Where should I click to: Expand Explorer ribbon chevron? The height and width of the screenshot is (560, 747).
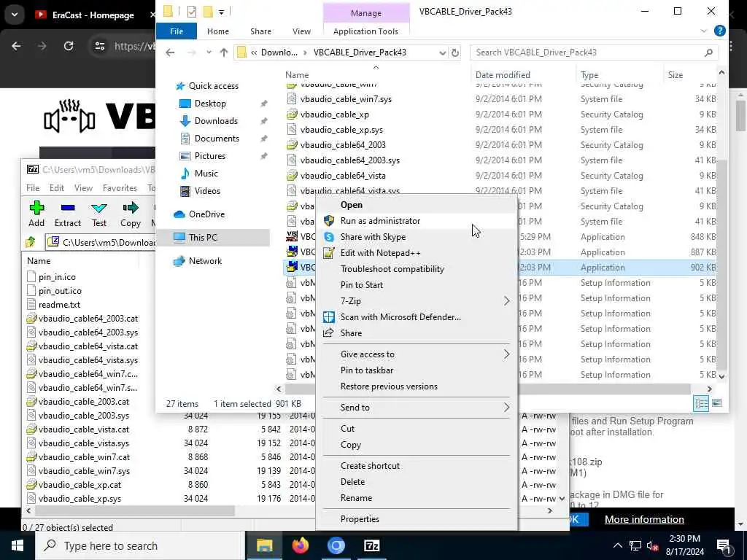point(704,31)
